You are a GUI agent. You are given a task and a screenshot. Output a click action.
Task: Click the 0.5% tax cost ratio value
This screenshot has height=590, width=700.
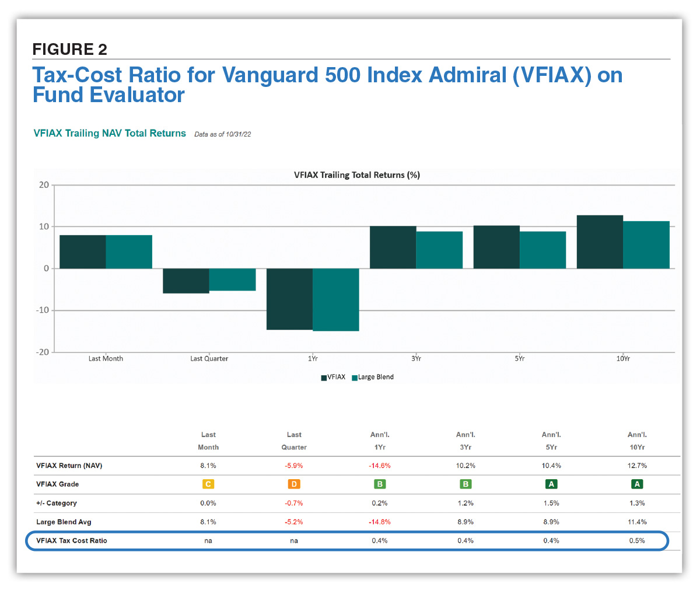click(x=637, y=541)
